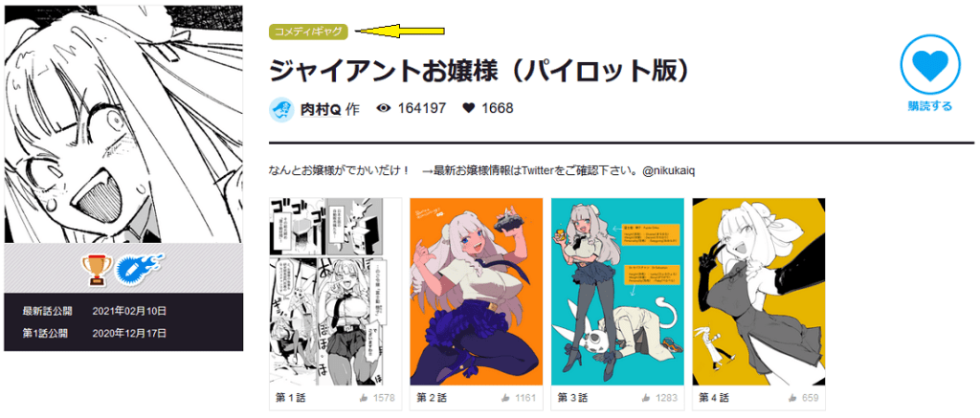Select the コメディ/ギャグ genre tag
Viewport: 980px width, 418px height.
[308, 32]
